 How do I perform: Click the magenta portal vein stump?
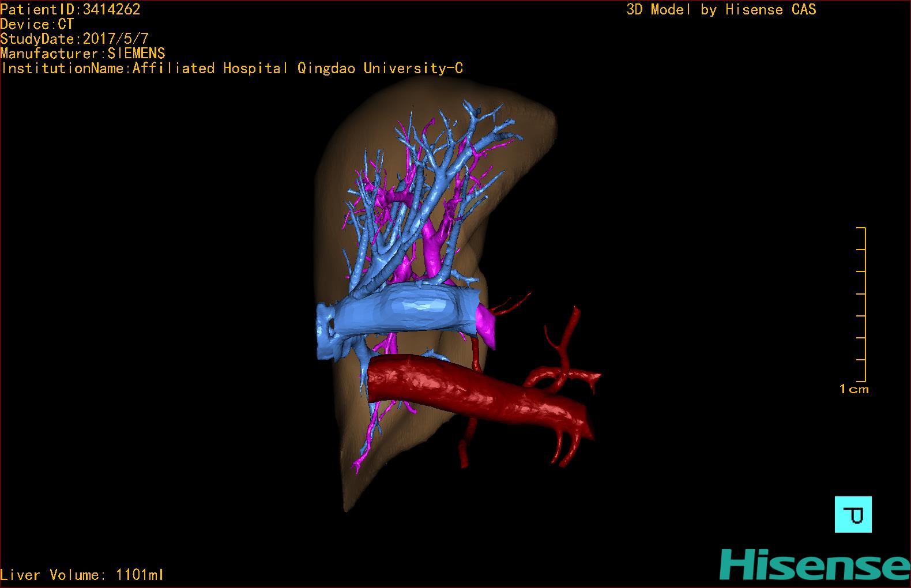point(487,327)
